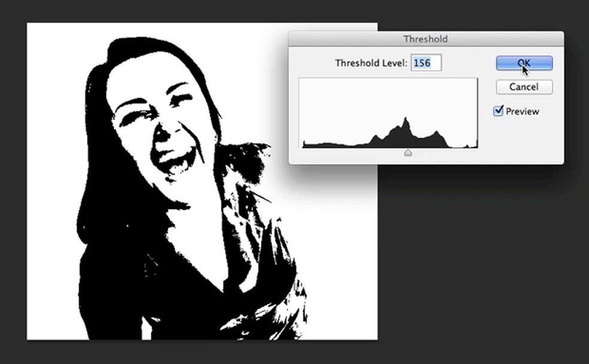
Task: Click the threshold slider triangle under histogram
Action: tap(408, 153)
